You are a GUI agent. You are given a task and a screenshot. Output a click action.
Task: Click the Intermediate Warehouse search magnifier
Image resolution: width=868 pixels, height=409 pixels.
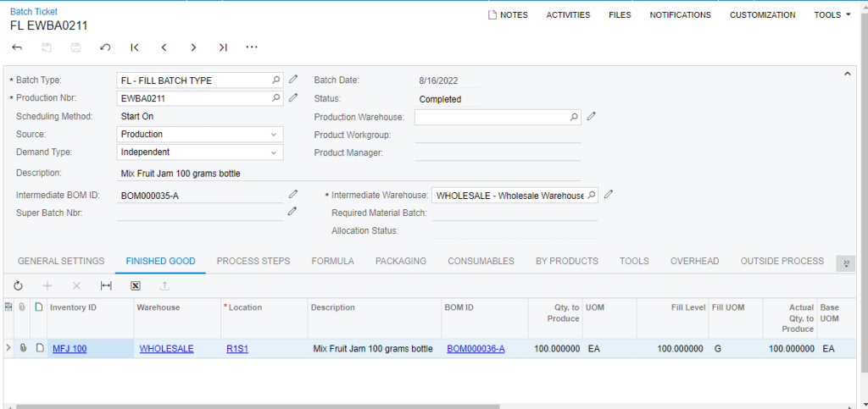point(591,195)
